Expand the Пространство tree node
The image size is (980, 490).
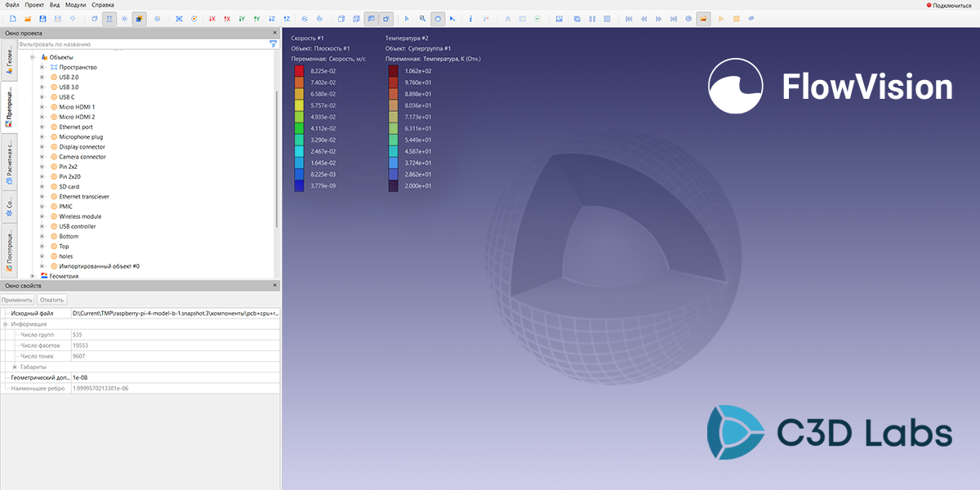tap(42, 67)
